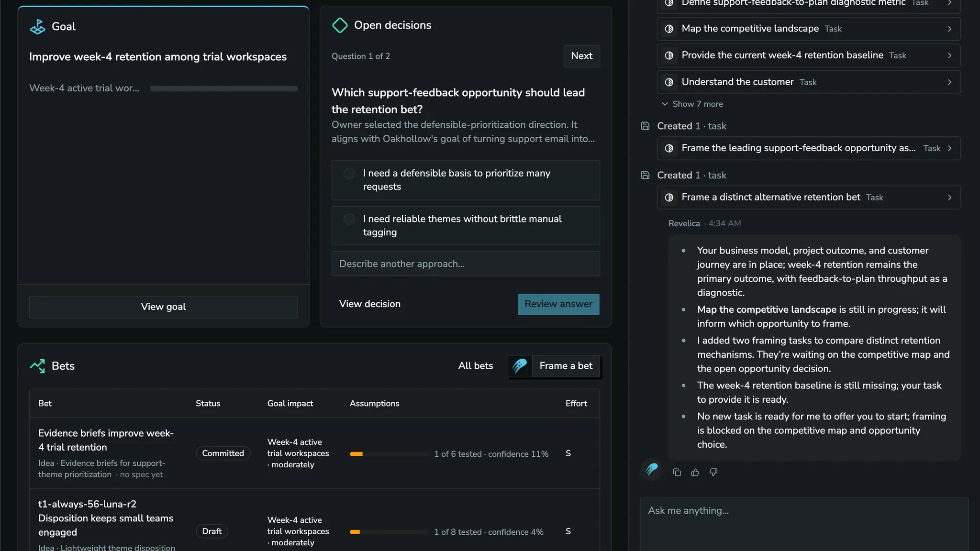
Task: Click the Review answer button
Action: pyautogui.click(x=558, y=304)
